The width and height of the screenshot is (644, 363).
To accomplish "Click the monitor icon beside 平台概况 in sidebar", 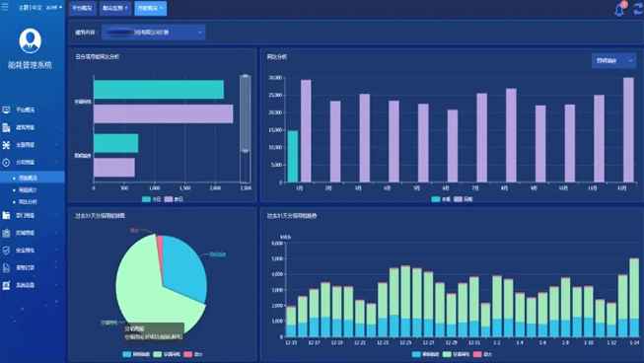I will pos(6,109).
